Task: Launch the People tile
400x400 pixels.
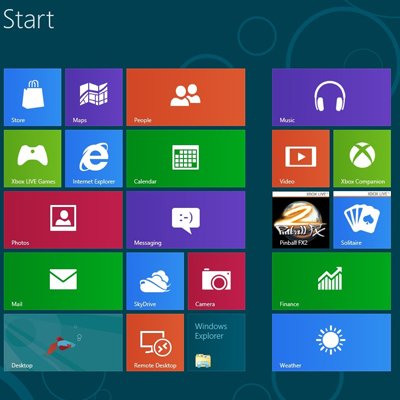Action: [x=186, y=97]
